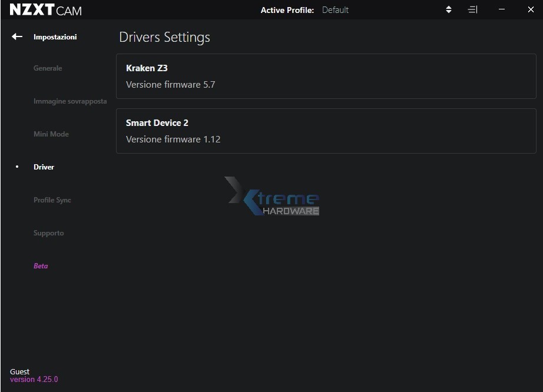This screenshot has height=392, width=543.
Task: Select the Smart Device 2 firmware card
Action: click(326, 131)
